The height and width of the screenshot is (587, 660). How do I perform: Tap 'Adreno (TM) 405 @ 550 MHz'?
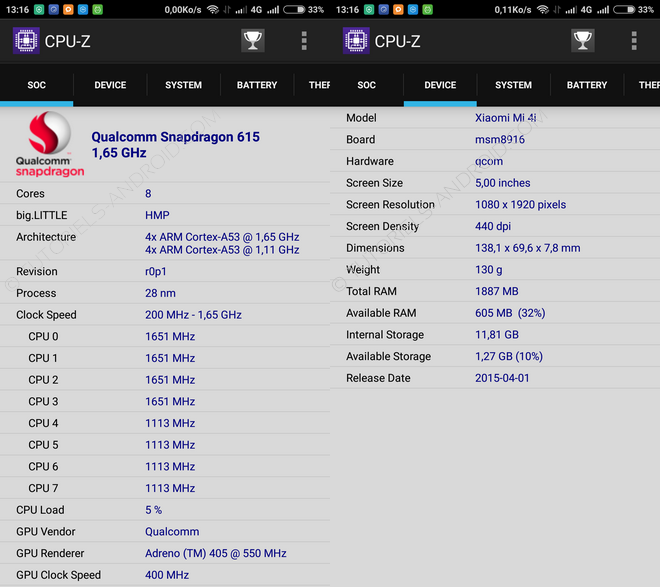pyautogui.click(x=216, y=553)
